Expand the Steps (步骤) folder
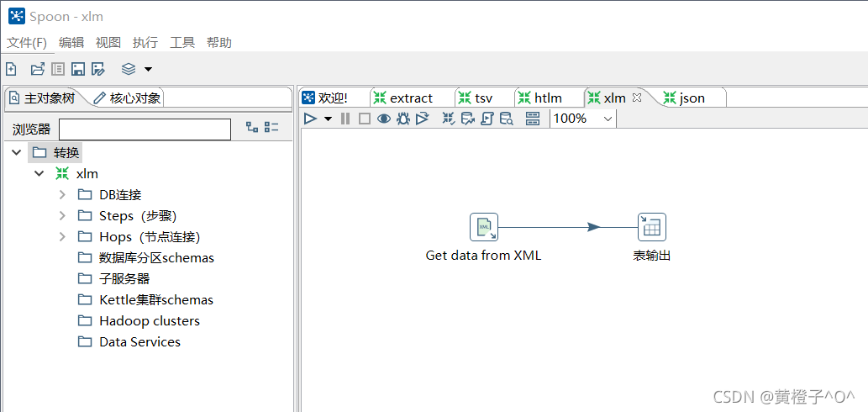The image size is (868, 412). tap(62, 215)
